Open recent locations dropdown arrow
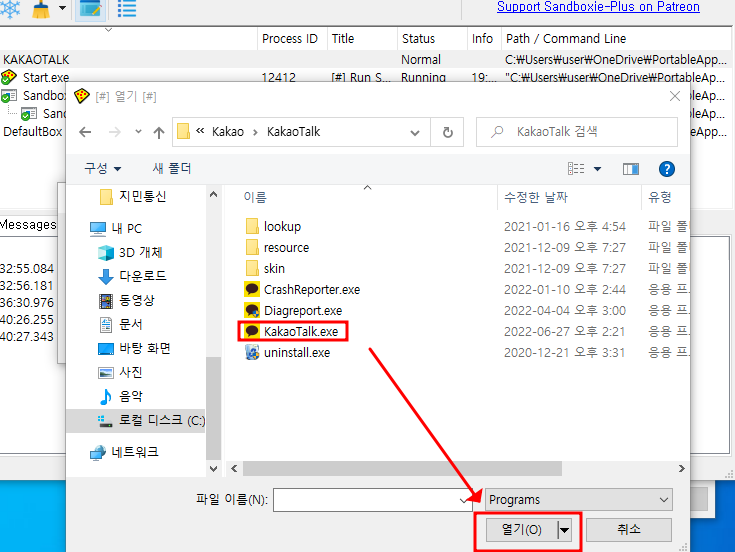The width and height of the screenshot is (735, 552). pos(138,132)
